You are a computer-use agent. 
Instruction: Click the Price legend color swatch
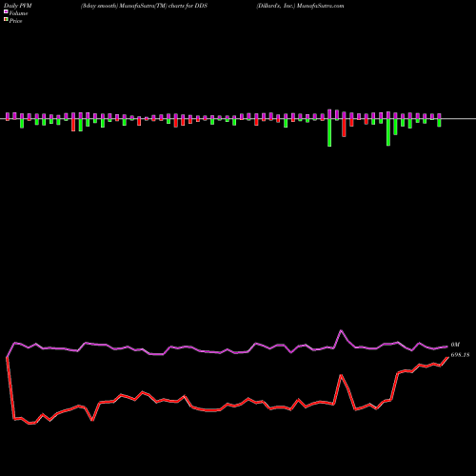(6, 20)
